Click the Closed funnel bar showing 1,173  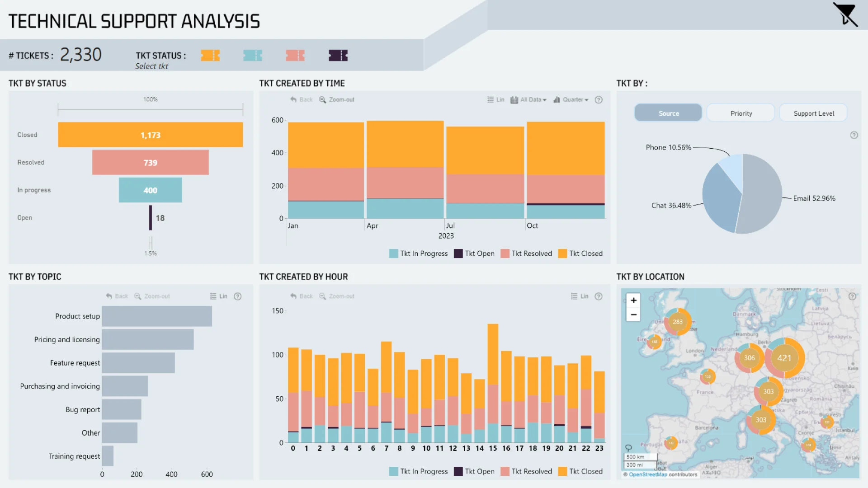pyautogui.click(x=150, y=135)
